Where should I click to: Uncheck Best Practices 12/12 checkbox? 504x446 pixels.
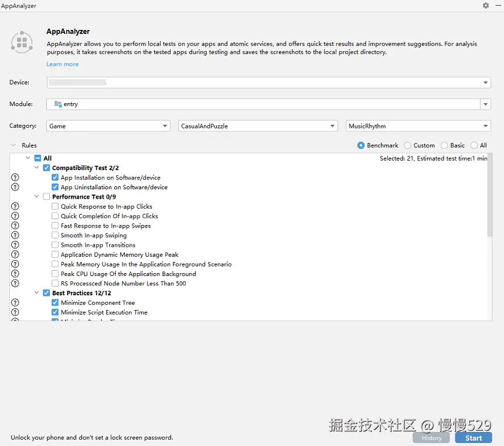click(46, 293)
